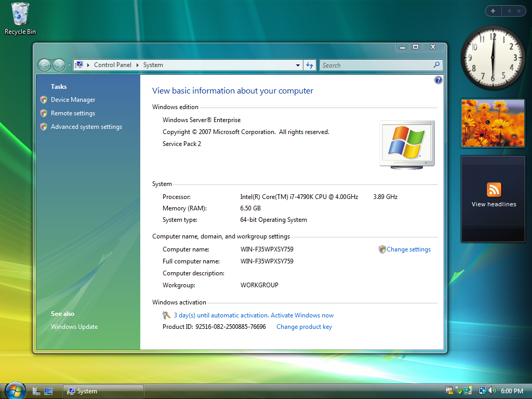The width and height of the screenshot is (532, 399).
Task: Open the Windows Start orb
Action: point(15,390)
